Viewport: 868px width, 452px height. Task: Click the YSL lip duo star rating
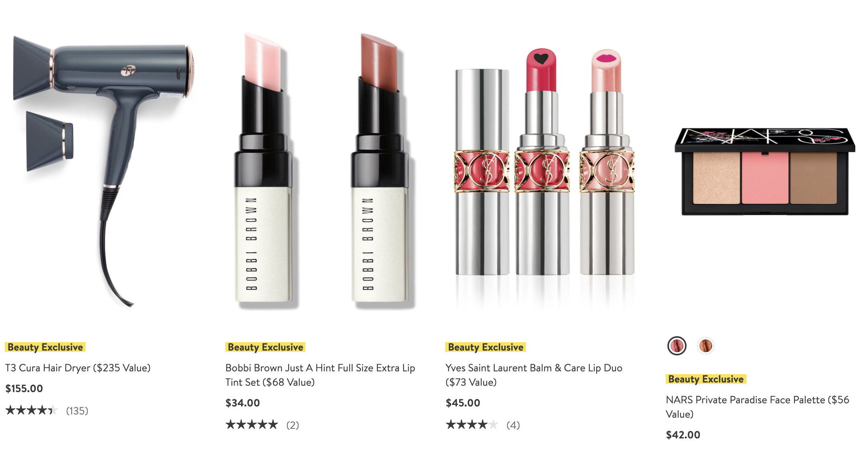pos(472,424)
